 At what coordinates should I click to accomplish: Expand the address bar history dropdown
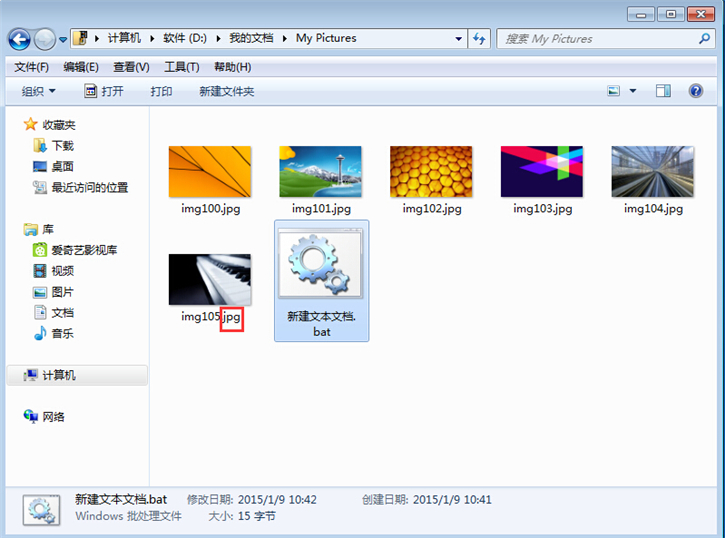coord(458,39)
